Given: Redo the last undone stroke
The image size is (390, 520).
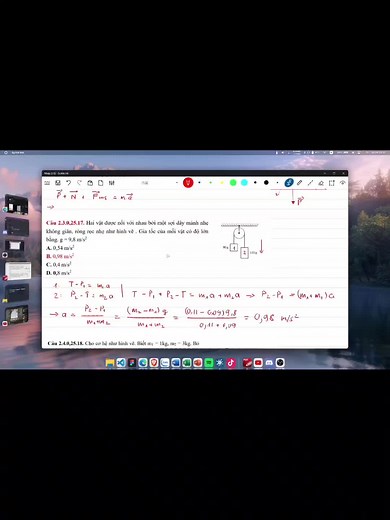Looking at the screenshot, I should point(79,183).
